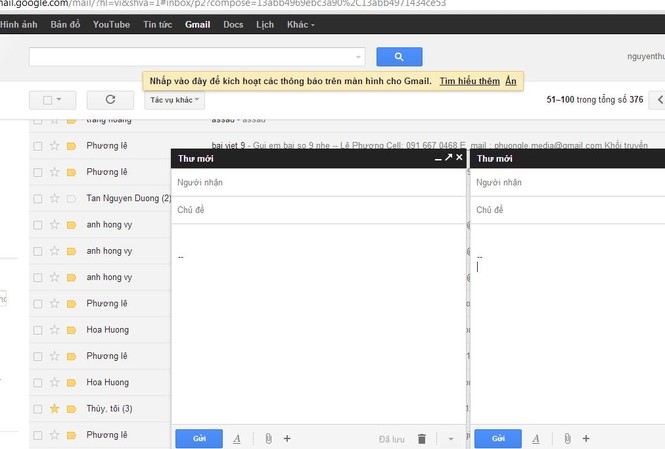Attach a file in left compose window
Viewport: 665px width, 449px height.
point(268,438)
